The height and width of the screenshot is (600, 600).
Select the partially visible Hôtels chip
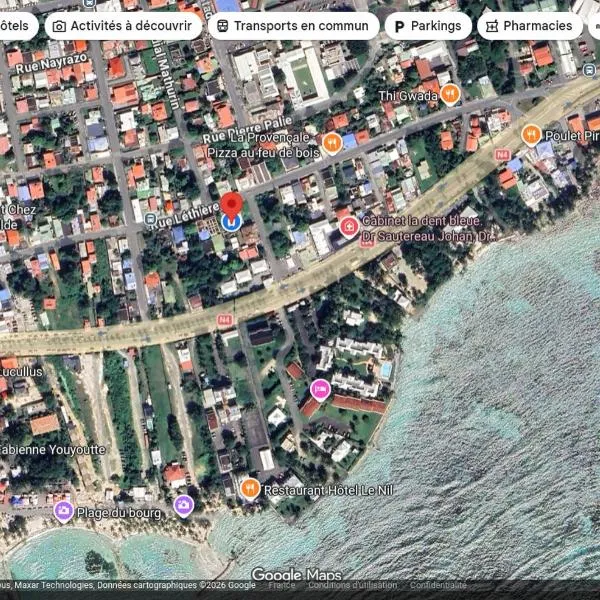pos(17,26)
